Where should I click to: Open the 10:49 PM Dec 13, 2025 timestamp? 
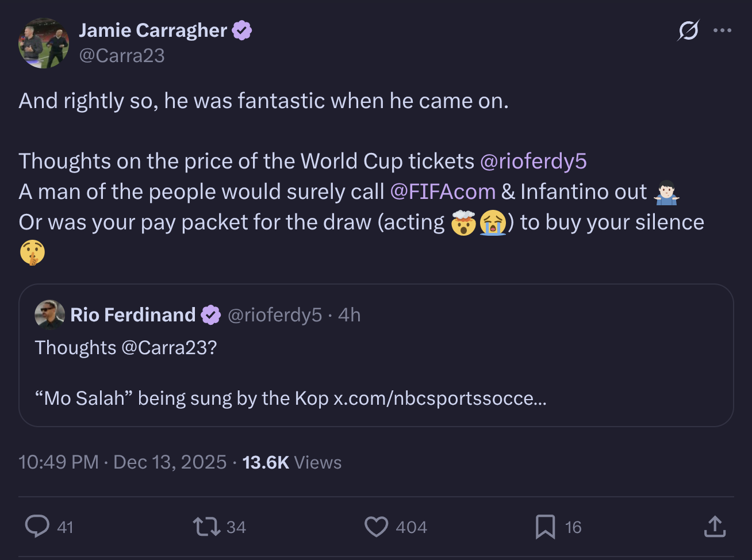click(122, 462)
